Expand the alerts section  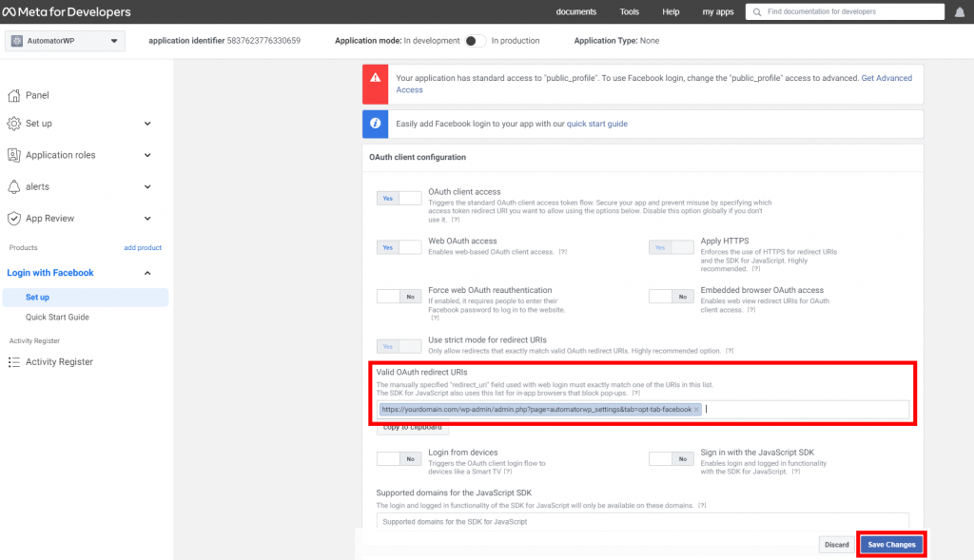pyautogui.click(x=147, y=187)
